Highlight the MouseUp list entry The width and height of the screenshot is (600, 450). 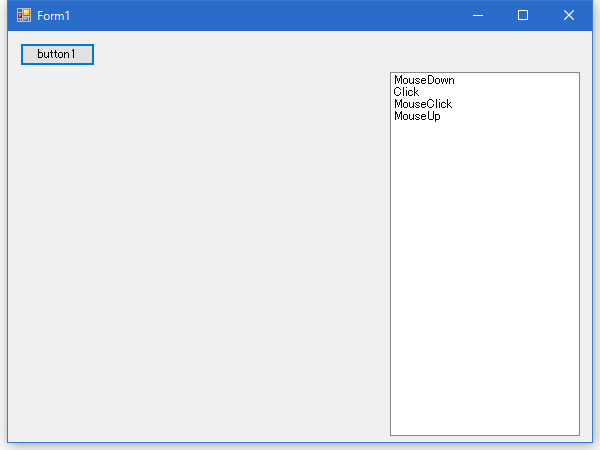[x=417, y=116]
